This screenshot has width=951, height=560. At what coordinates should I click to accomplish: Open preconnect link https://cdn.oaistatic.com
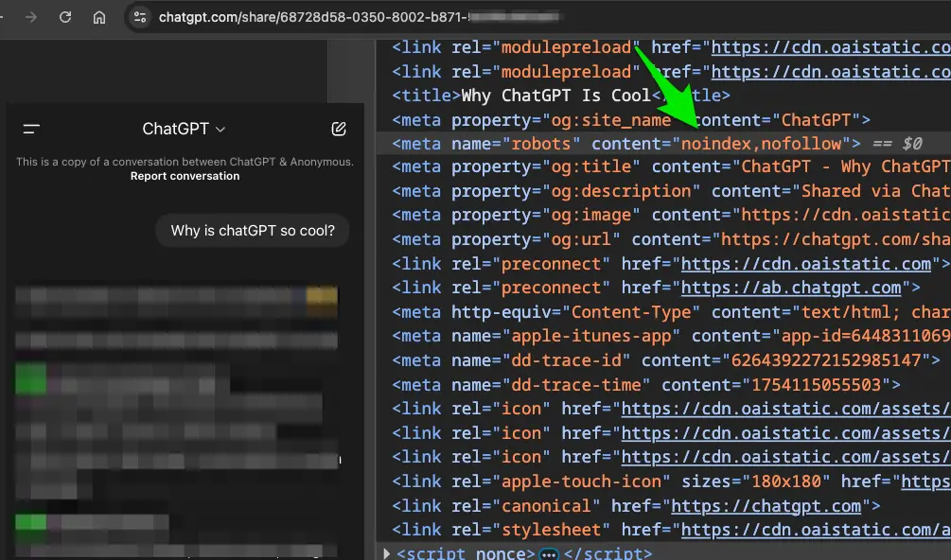(x=806, y=264)
